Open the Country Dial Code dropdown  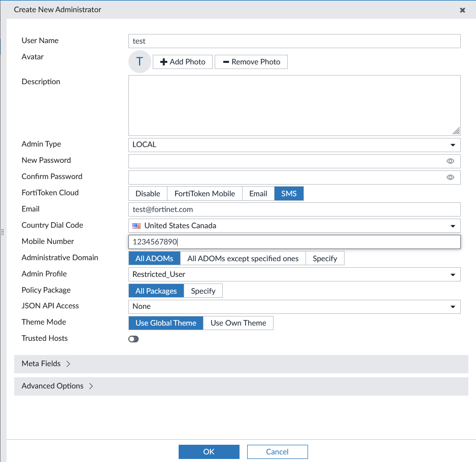[294, 226]
